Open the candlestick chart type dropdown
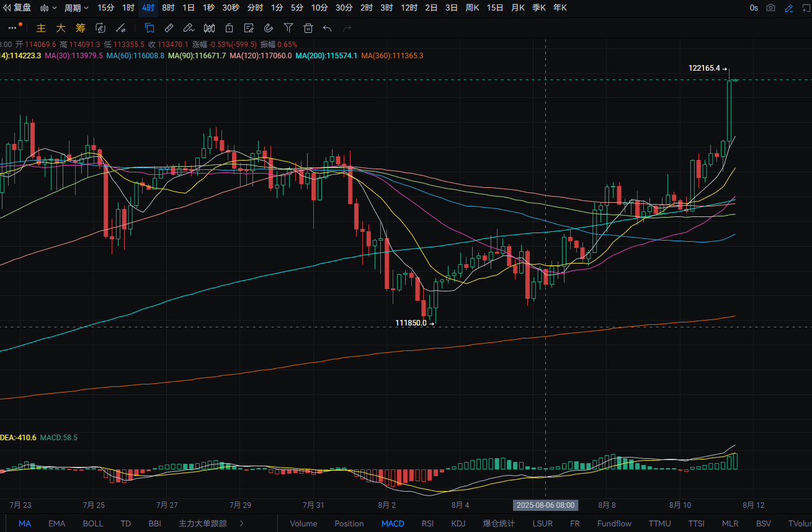This screenshot has height=532, width=812. (48, 8)
